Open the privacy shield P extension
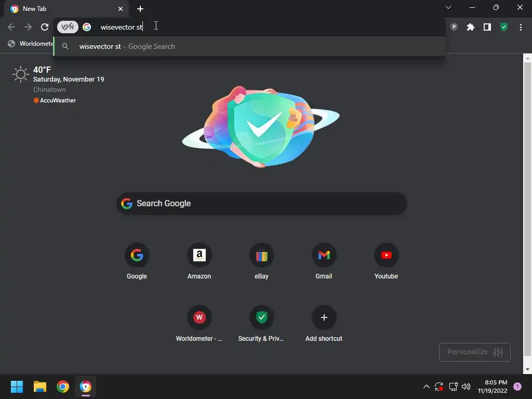The image size is (532, 399). pyautogui.click(x=454, y=27)
